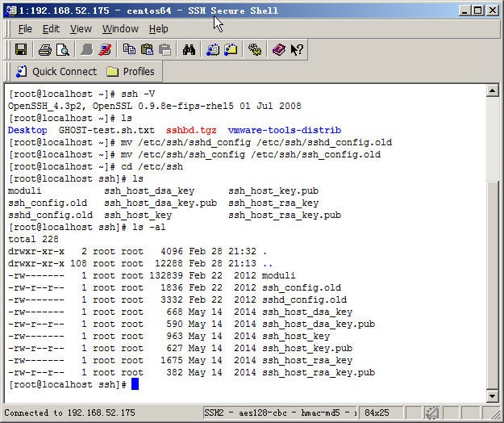Image resolution: width=504 pixels, height=423 pixels.
Task: Open Help book icon
Action: click(279, 50)
